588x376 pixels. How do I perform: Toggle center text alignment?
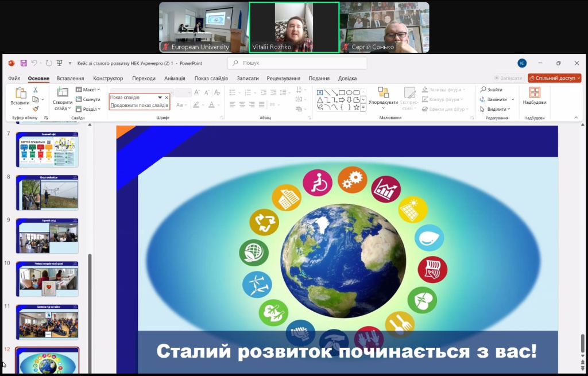242,104
